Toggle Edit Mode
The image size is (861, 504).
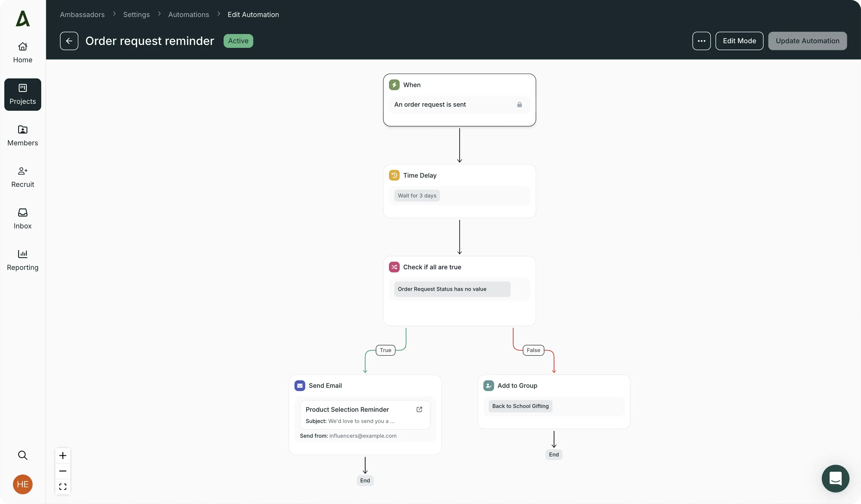[739, 41]
